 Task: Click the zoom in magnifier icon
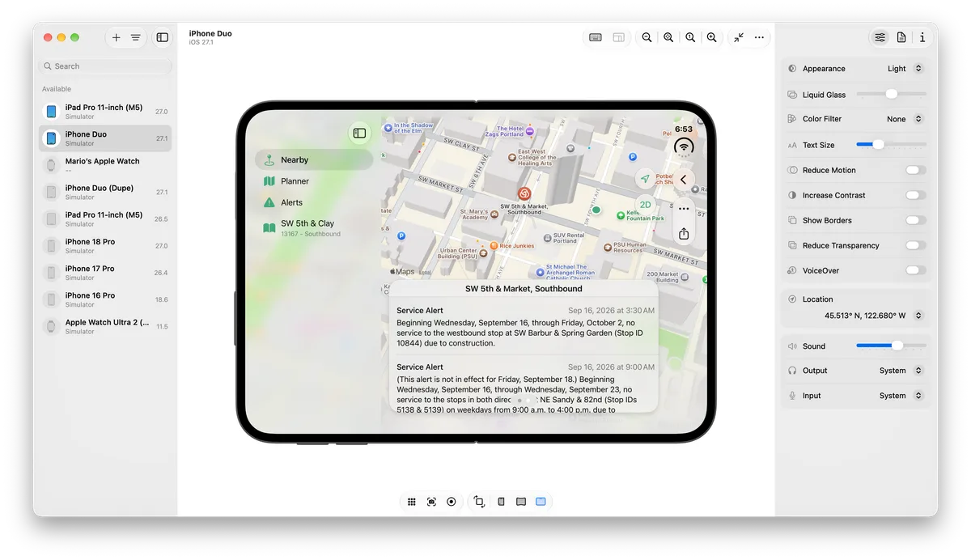(x=711, y=37)
